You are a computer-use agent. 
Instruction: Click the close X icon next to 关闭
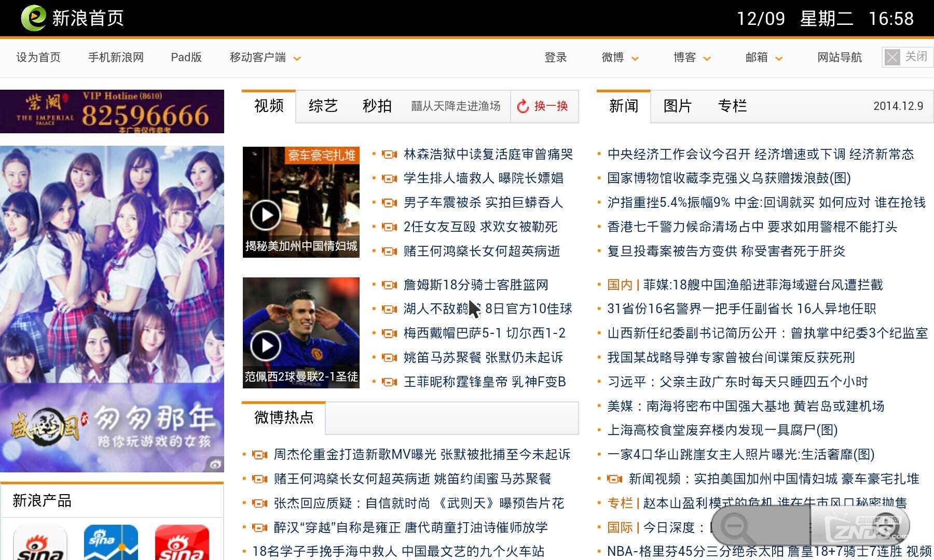pyautogui.click(x=892, y=57)
